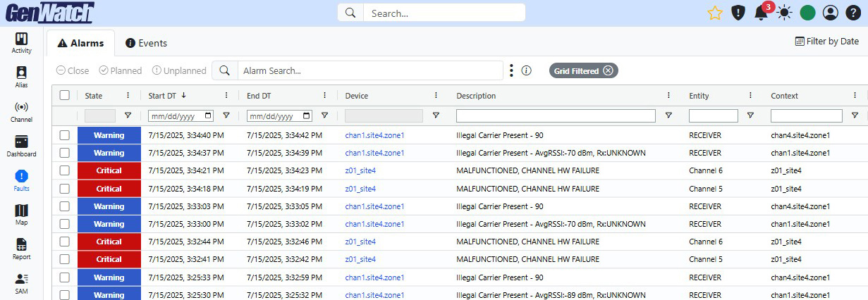Open the Channel sidebar icon

[21, 112]
